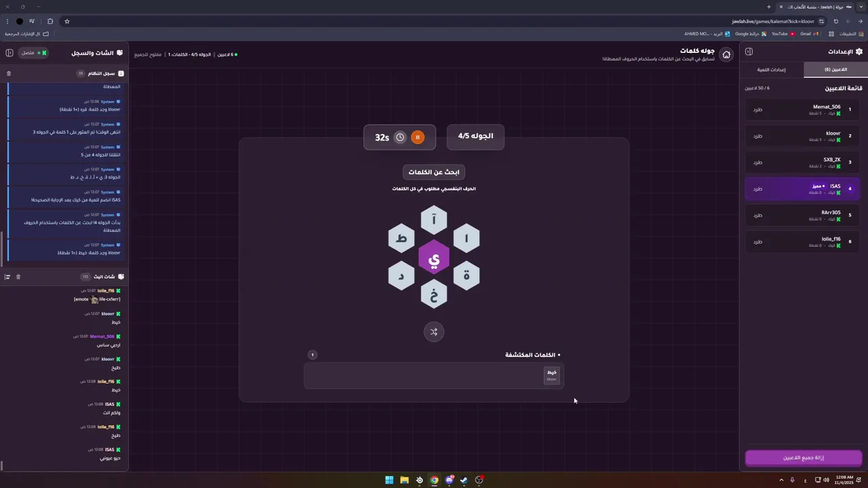This screenshot has width=868, height=488.
Task: Select the hexagon letter آ
Action: click(434, 220)
